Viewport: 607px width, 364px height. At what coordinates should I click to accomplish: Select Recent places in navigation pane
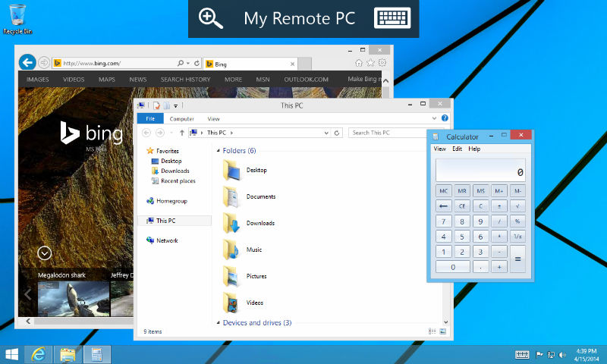coord(178,180)
